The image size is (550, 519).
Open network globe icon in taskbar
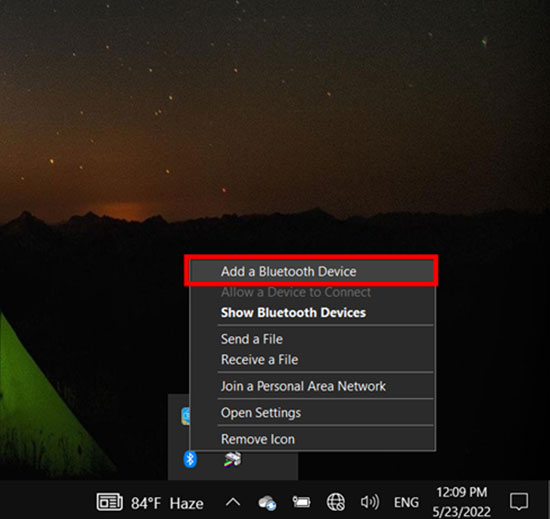click(336, 502)
